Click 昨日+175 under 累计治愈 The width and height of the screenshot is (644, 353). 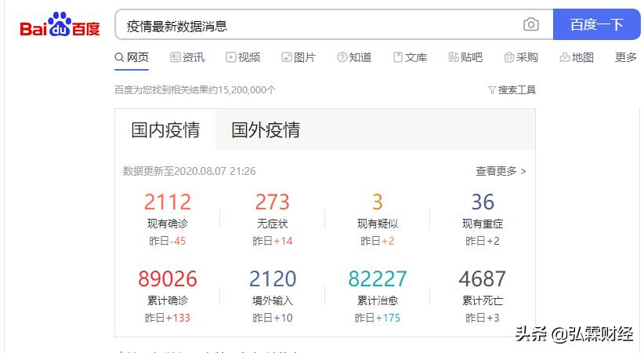[x=378, y=318]
